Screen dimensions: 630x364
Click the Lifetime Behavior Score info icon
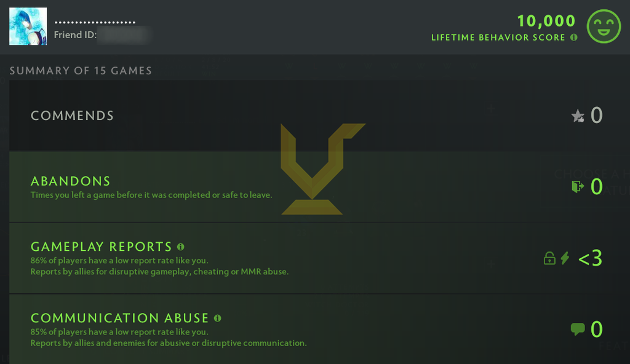tap(574, 38)
